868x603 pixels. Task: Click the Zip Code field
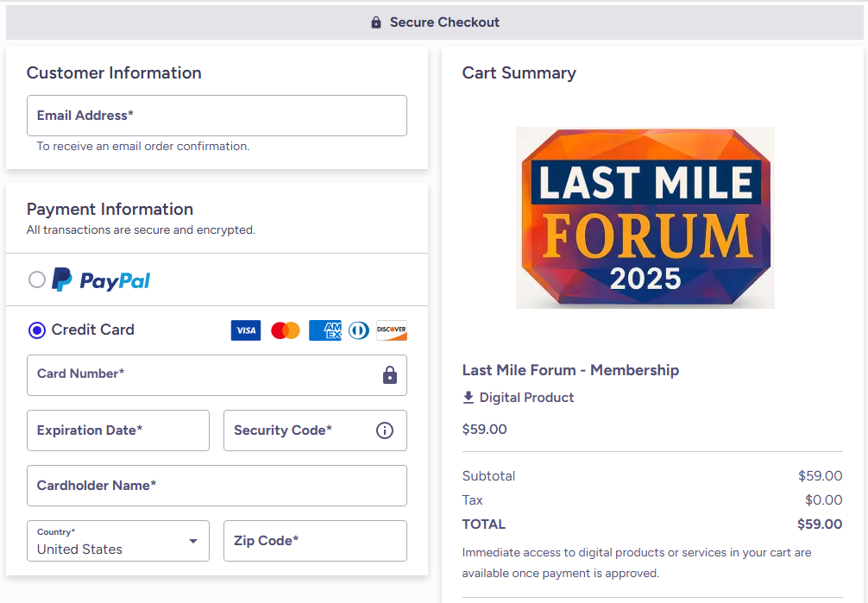click(x=315, y=541)
